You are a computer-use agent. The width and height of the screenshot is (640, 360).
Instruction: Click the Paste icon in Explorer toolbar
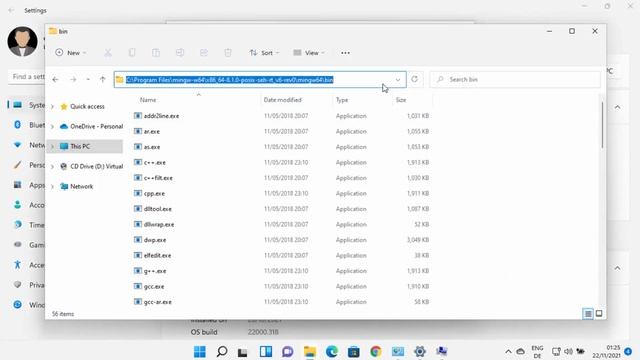[x=156, y=53]
